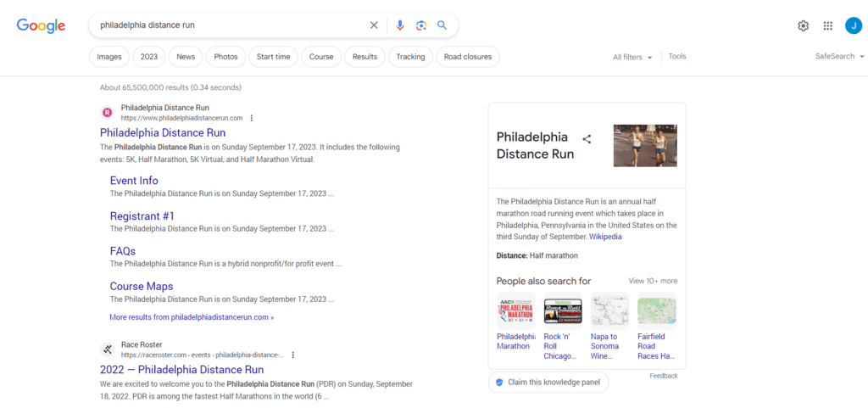This screenshot has height=408, width=868.
Task: Open the Fairfield Road Races thumbnail
Action: point(657,310)
